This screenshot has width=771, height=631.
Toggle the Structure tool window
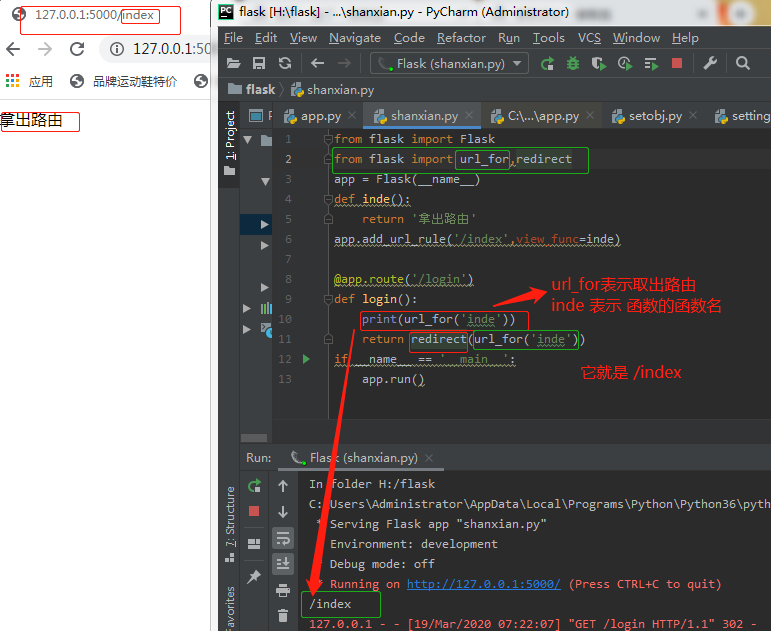(x=230, y=524)
